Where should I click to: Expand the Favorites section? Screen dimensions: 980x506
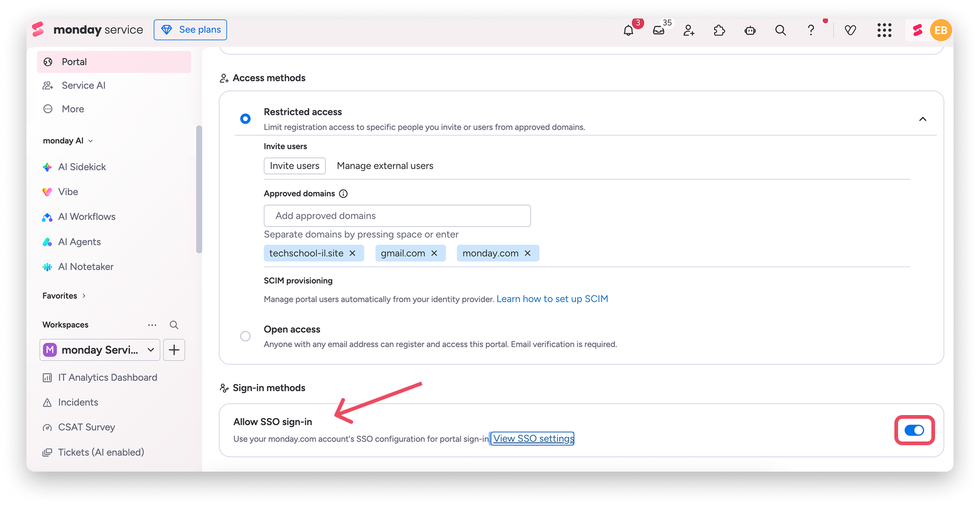pos(64,296)
